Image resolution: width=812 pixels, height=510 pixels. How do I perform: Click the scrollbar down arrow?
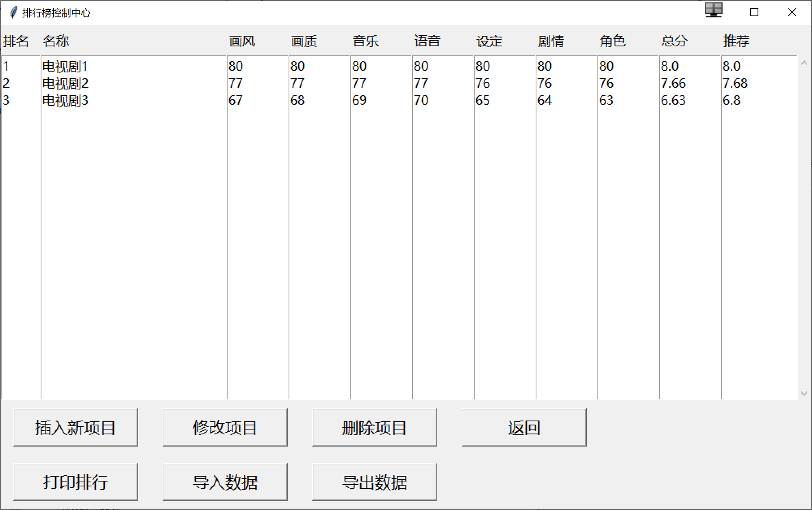(803, 393)
